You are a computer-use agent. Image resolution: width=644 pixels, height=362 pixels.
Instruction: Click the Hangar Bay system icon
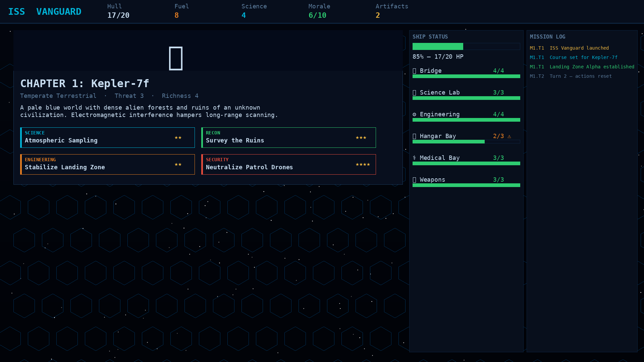415,136
